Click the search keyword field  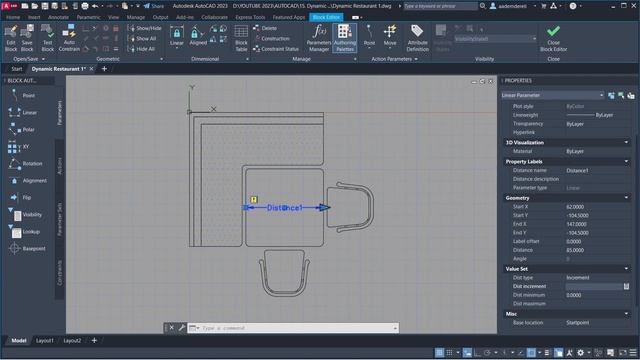[440, 6]
